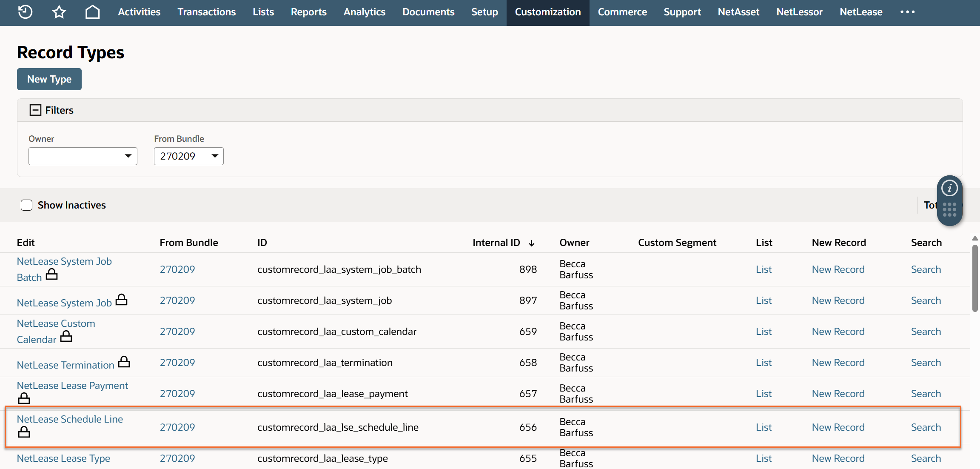This screenshot has width=980, height=469.
Task: Open the overflow three-dots menu
Action: 907,12
